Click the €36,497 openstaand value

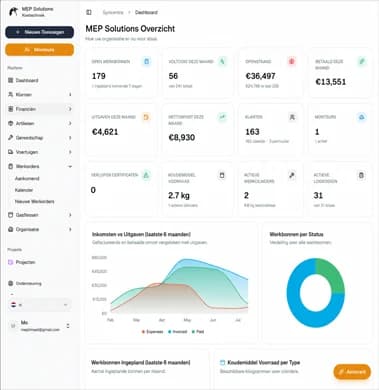point(260,76)
